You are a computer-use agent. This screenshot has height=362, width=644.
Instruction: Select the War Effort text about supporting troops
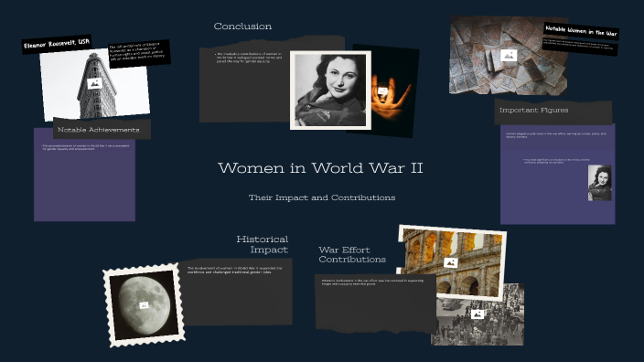(372, 282)
